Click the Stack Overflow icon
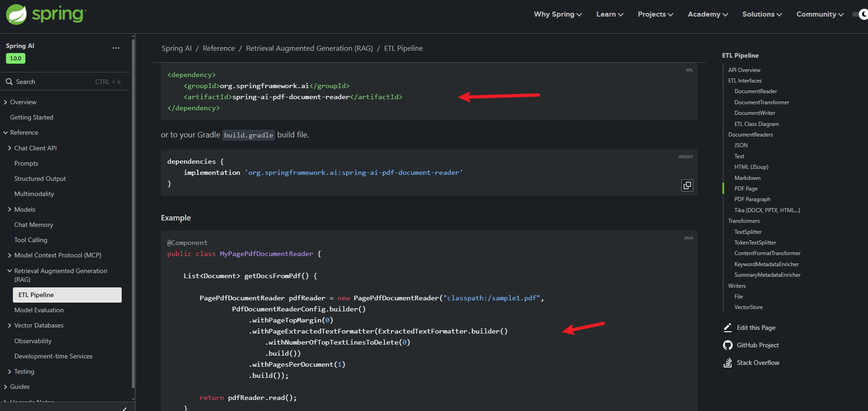This screenshot has height=411, width=868. click(x=728, y=363)
